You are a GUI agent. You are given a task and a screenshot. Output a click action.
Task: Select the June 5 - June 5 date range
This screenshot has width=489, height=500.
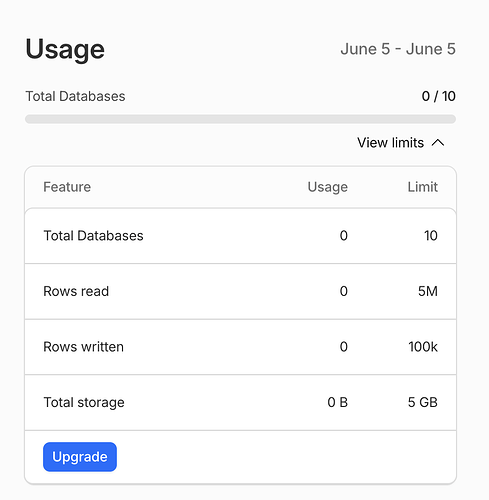pos(398,49)
